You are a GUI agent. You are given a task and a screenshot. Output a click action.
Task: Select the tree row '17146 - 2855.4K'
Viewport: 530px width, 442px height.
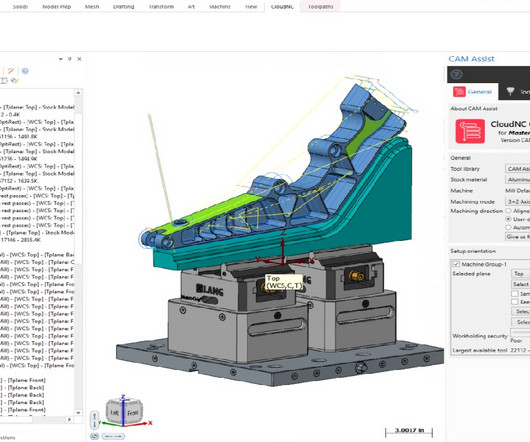[x=21, y=240]
